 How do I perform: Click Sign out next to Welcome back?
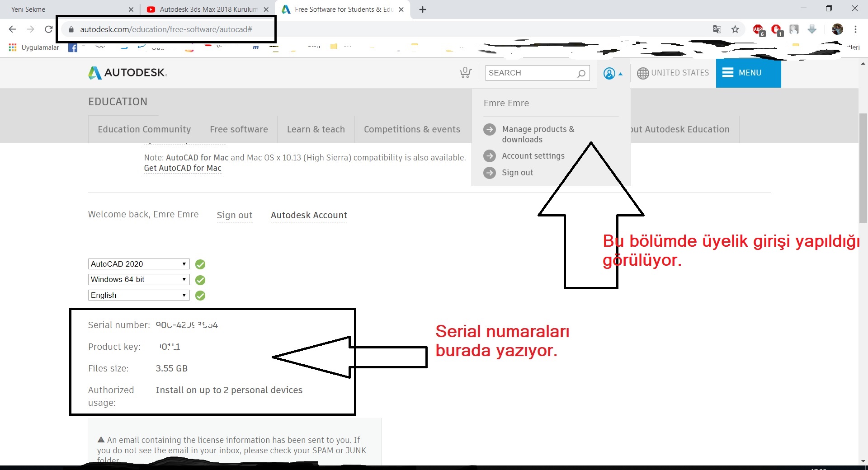(235, 215)
